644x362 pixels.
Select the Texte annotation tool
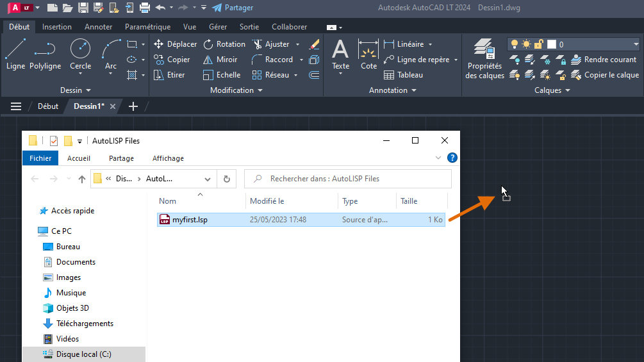coord(340,54)
